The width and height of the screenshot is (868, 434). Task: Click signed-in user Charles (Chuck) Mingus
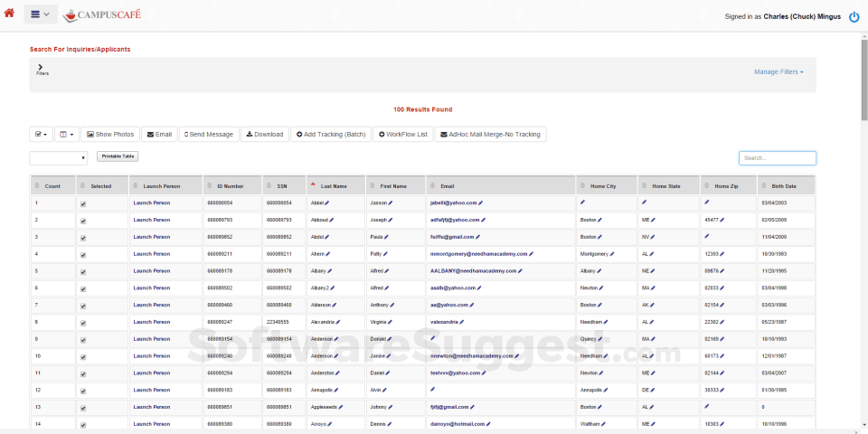[x=802, y=16]
